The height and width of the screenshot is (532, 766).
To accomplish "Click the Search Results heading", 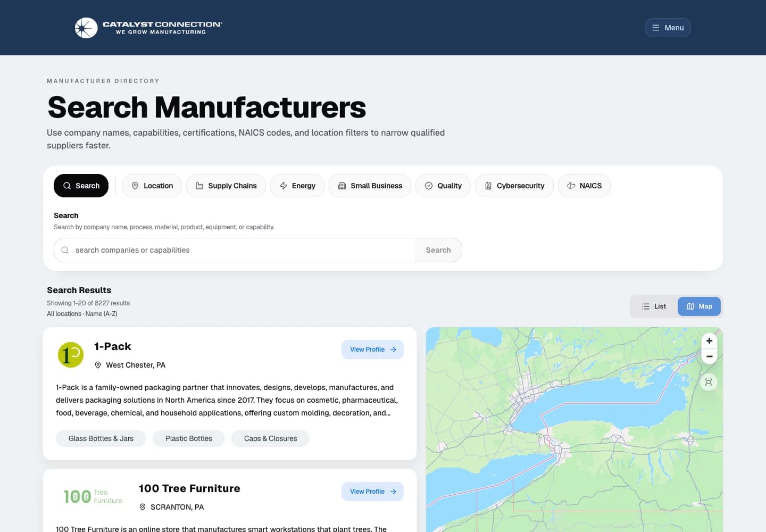I will click(x=79, y=290).
